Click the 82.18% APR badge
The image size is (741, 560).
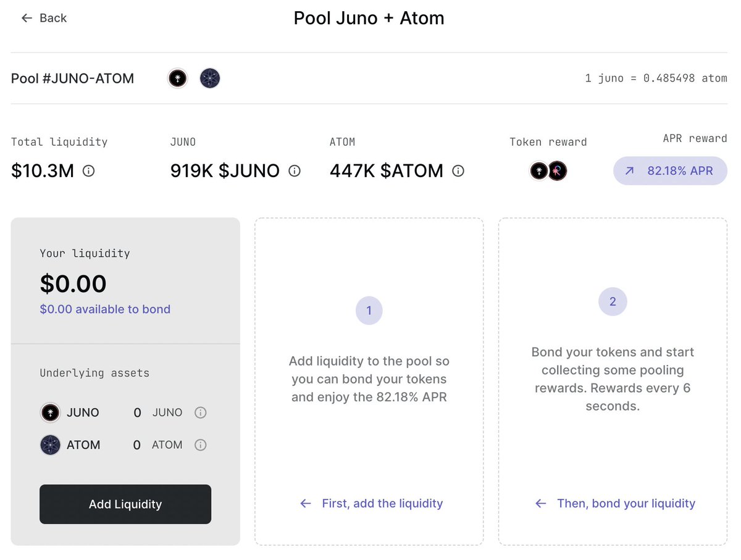(x=670, y=170)
